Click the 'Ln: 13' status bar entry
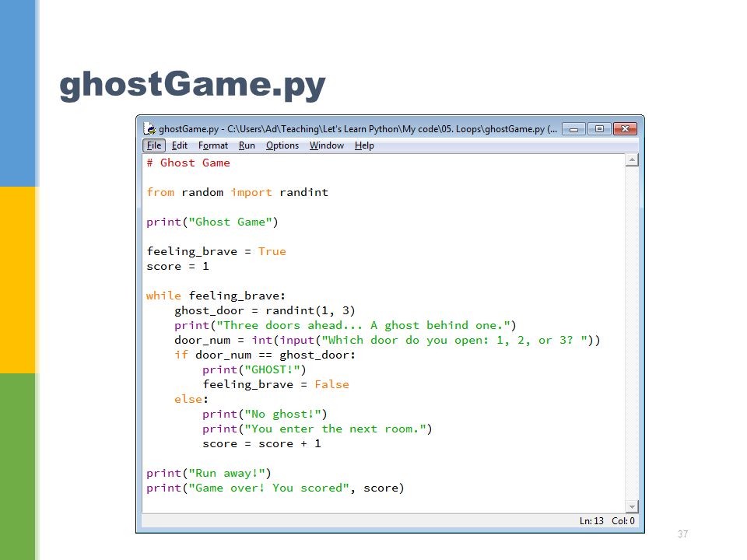This screenshot has height=560, width=747. (591, 521)
